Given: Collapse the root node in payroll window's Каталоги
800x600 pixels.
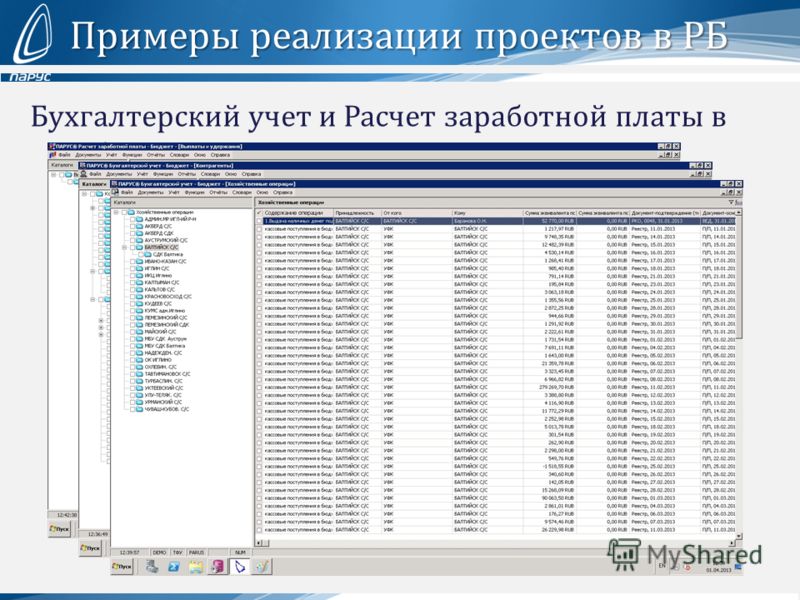Looking at the screenshot, I should point(53,174).
